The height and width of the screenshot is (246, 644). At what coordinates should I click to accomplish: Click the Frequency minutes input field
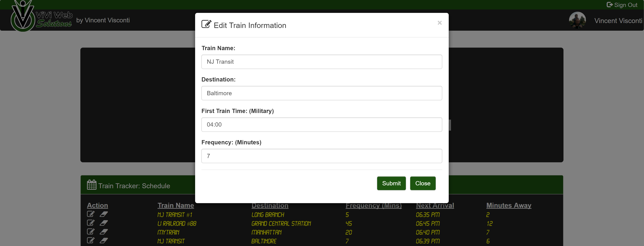322,156
